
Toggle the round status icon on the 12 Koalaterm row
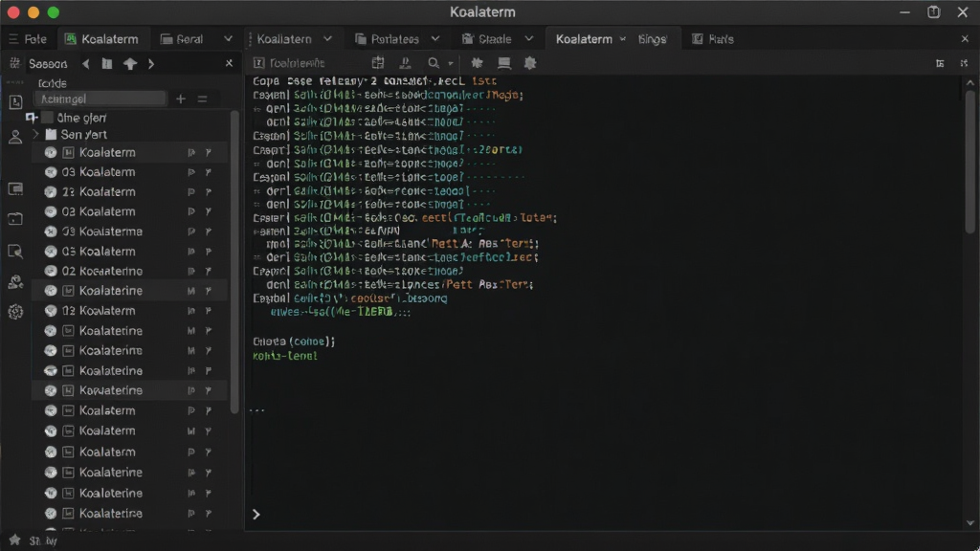[51, 311]
